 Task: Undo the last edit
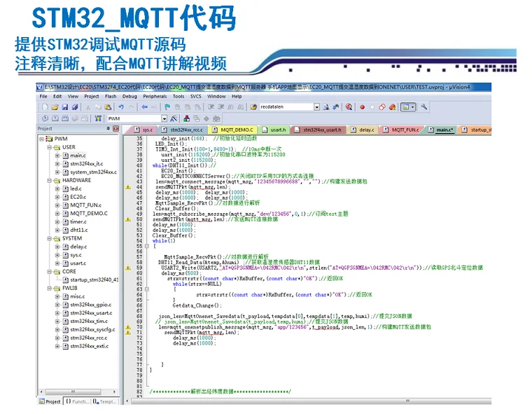tap(121, 107)
